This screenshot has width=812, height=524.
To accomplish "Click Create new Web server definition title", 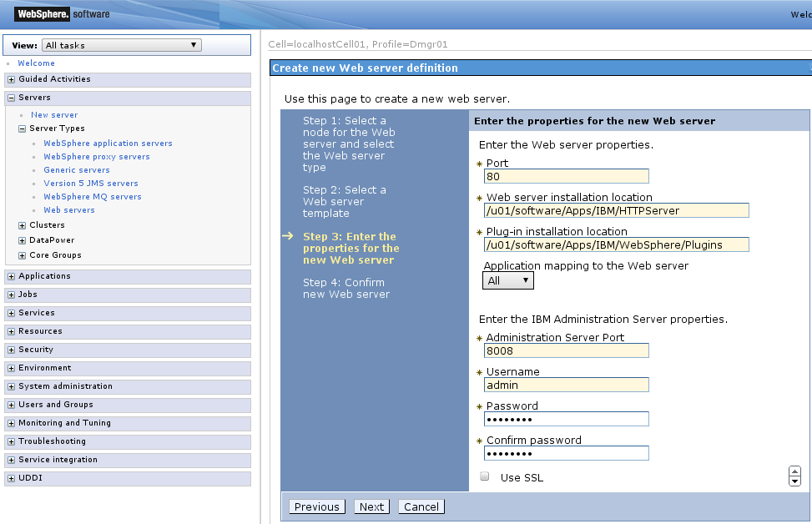I will (365, 68).
